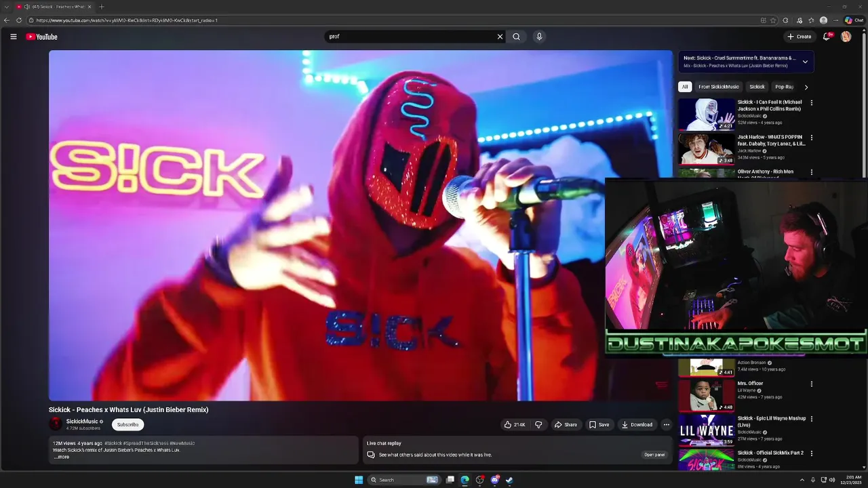Open Mrs. Officer video thumbnail
The height and width of the screenshot is (488, 868).
(x=707, y=396)
